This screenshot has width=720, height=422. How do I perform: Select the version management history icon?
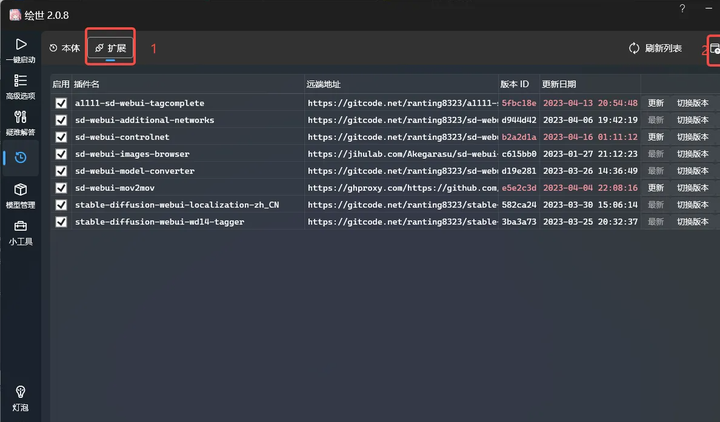point(21,158)
